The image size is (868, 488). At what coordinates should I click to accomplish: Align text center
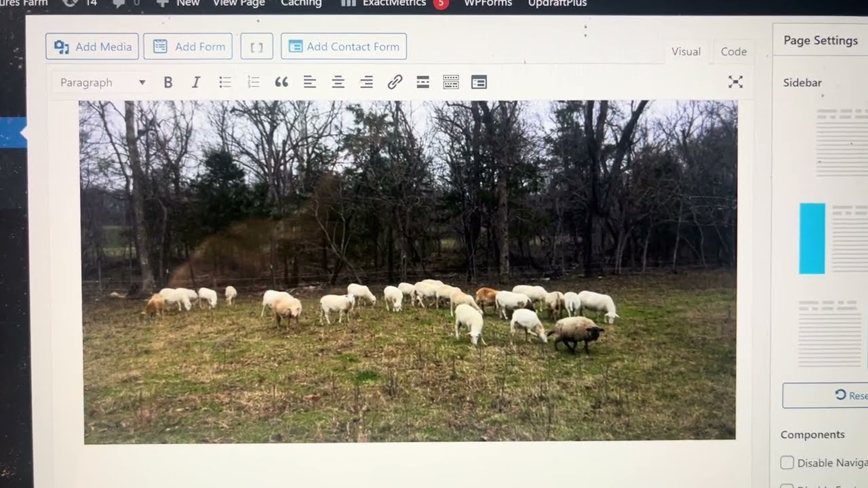tap(338, 83)
